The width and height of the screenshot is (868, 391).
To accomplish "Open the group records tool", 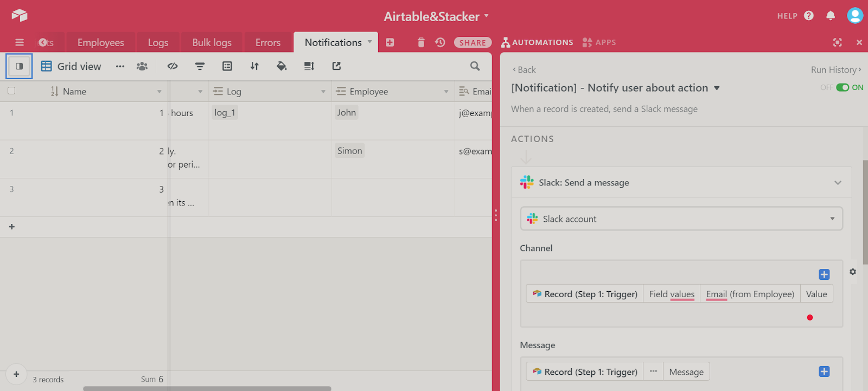I will (227, 66).
